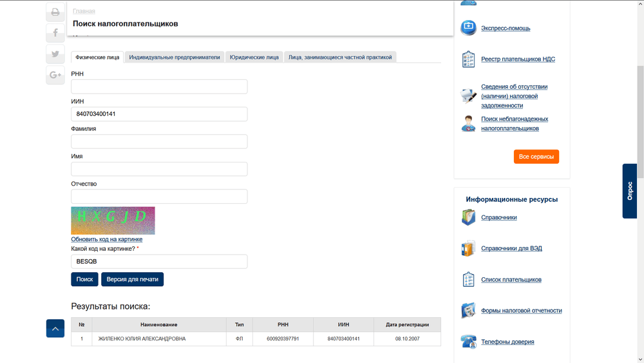Click the Формы налоговой отчетности icon
The image size is (644, 363).
pyautogui.click(x=468, y=310)
